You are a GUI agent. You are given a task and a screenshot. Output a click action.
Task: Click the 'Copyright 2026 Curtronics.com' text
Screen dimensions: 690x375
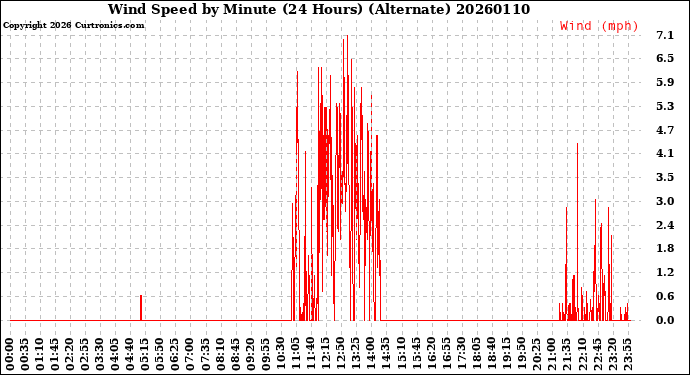[73, 25]
